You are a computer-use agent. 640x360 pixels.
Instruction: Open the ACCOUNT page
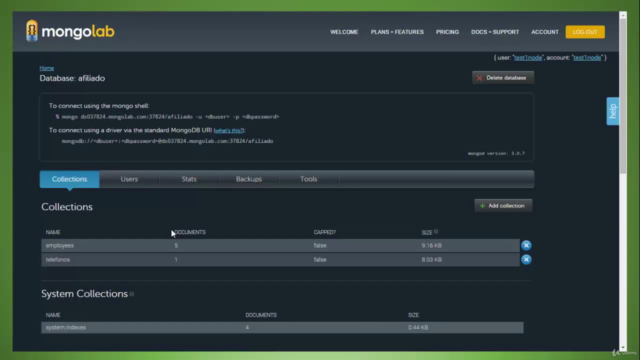[x=545, y=32]
